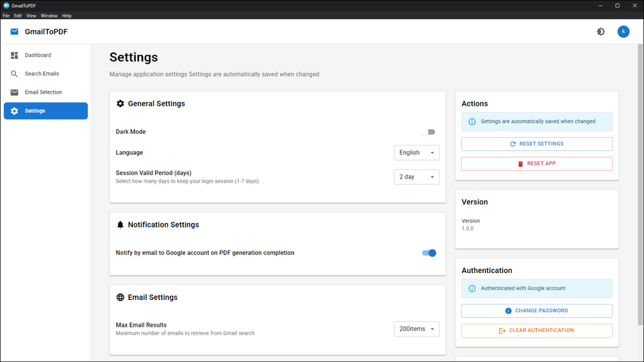
Task: Click the Reset Settings button
Action: (536, 144)
